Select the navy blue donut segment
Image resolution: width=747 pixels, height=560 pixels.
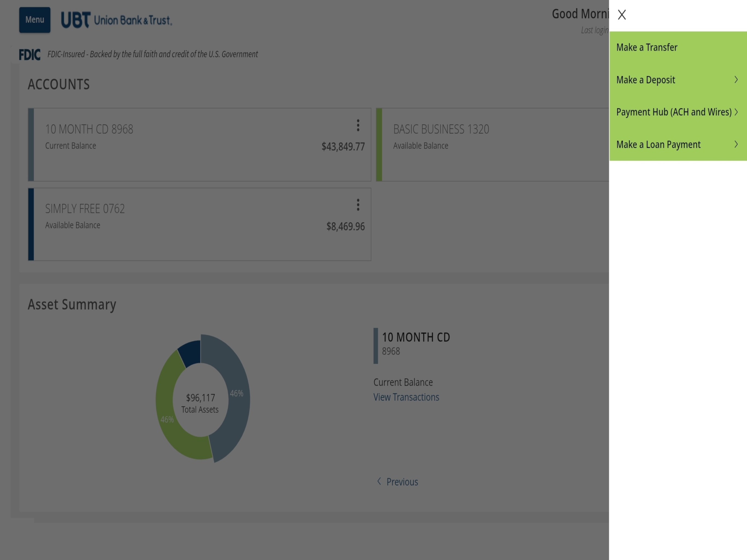tap(191, 353)
